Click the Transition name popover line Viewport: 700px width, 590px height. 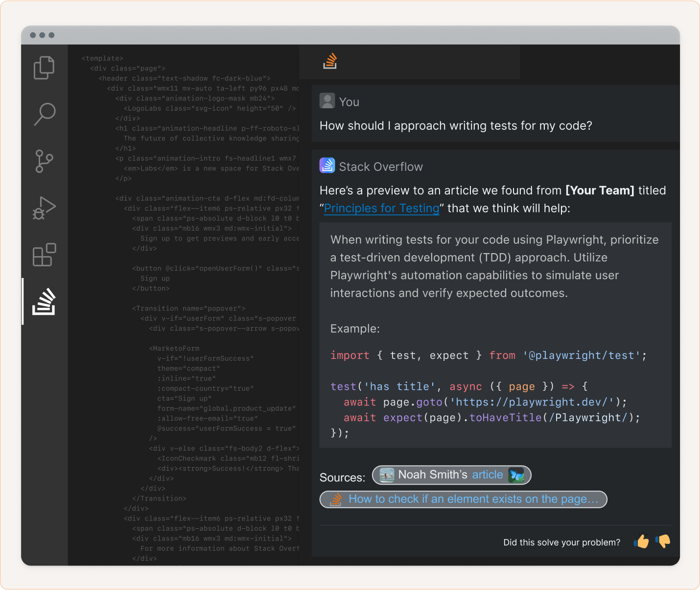pos(188,308)
